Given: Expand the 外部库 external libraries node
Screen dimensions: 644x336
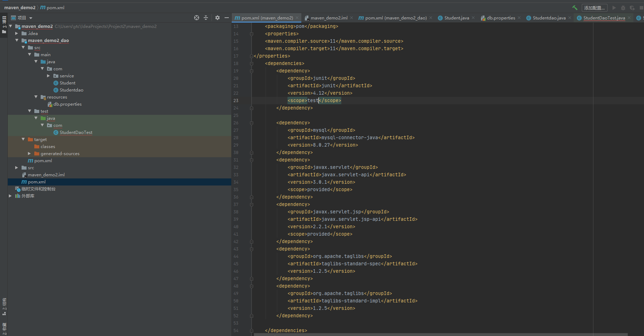Looking at the screenshot, I should (x=10, y=196).
